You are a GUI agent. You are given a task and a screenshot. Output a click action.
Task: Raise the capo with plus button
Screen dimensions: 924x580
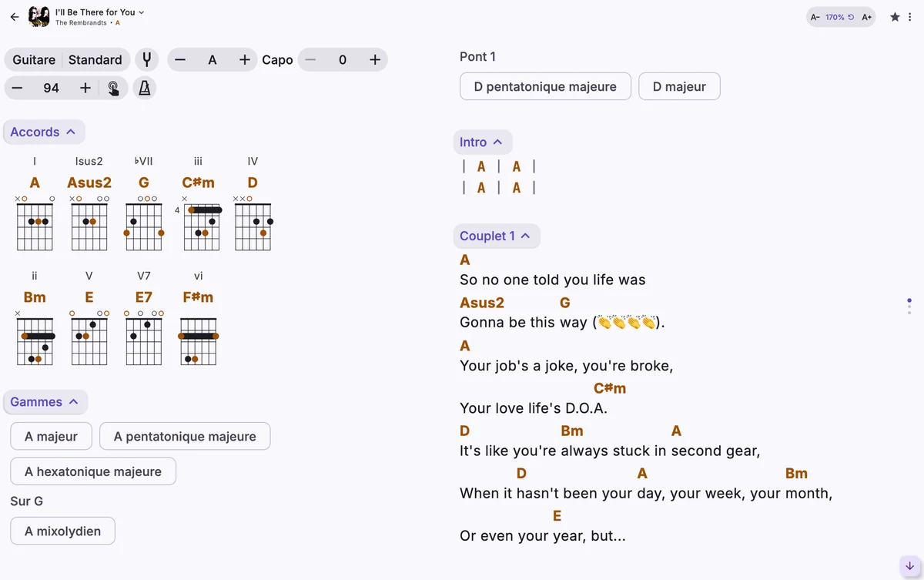pyautogui.click(x=375, y=59)
